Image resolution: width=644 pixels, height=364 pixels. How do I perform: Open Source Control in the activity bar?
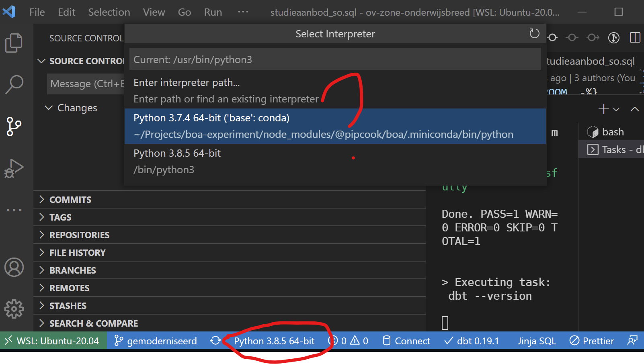click(x=14, y=126)
